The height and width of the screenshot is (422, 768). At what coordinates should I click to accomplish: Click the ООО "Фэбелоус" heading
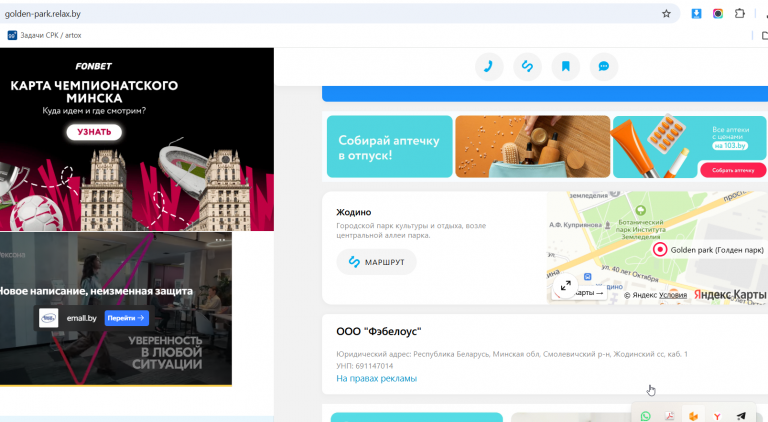tap(379, 331)
